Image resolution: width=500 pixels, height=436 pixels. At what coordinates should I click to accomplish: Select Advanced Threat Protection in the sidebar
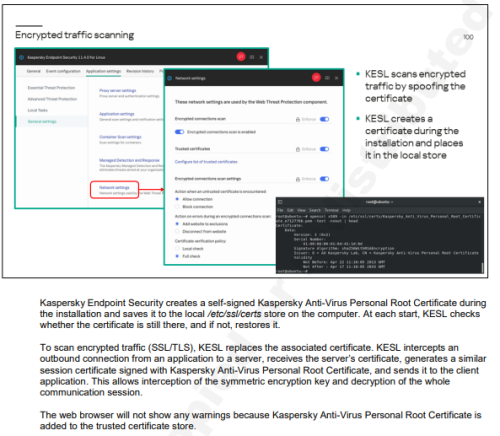pos(52,99)
